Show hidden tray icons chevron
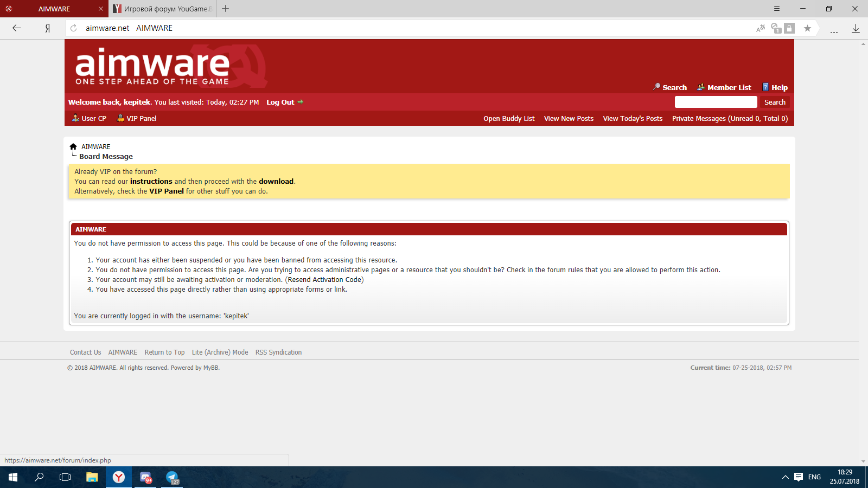Screen dimensions: 868x488 pyautogui.click(x=785, y=477)
